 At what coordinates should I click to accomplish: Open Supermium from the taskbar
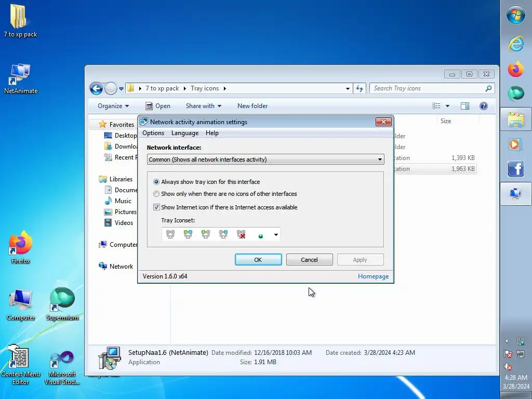point(516,94)
